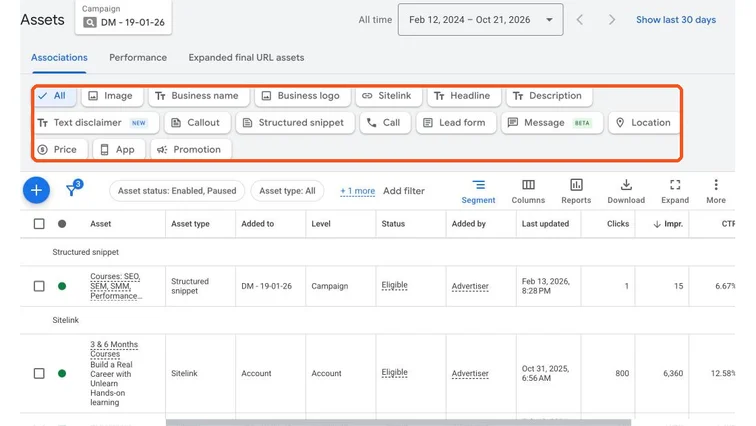Click status dot of Sitelink row

[x=62, y=373]
